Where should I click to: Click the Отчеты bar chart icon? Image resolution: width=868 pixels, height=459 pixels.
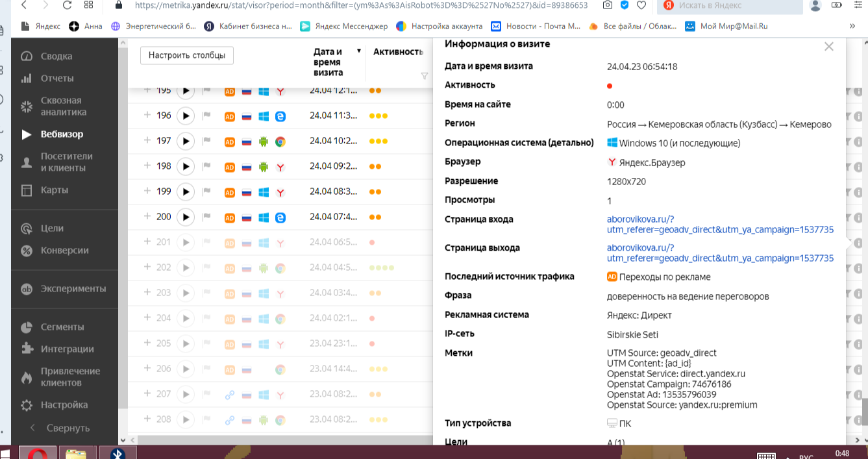[27, 78]
